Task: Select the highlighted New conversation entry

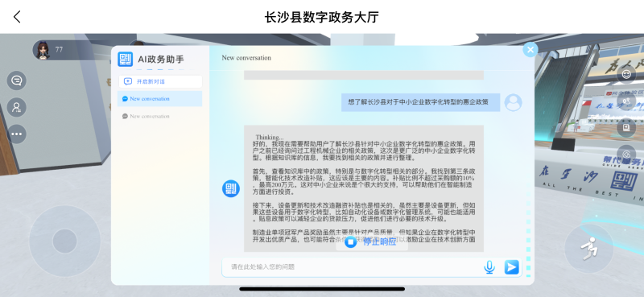Action: point(159,98)
